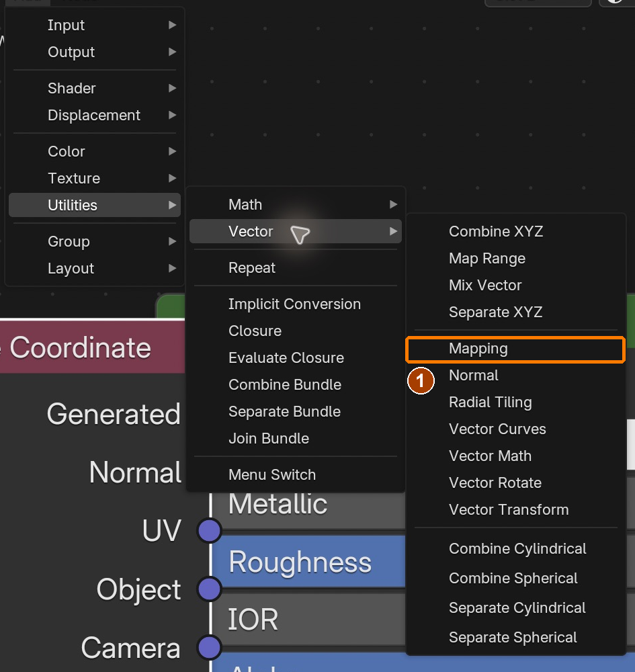This screenshot has height=672, width=635.
Task: Add a Map Range node
Action: pyautogui.click(x=516, y=259)
